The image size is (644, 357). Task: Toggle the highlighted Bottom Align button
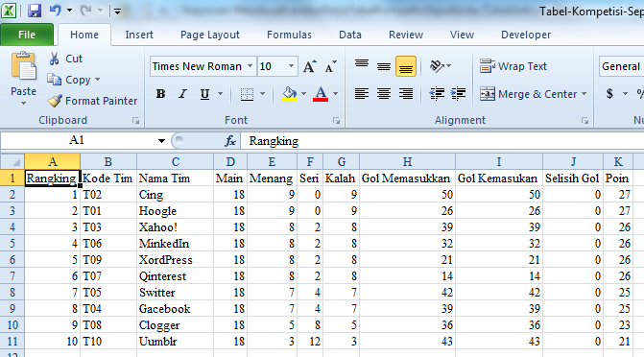pyautogui.click(x=406, y=66)
